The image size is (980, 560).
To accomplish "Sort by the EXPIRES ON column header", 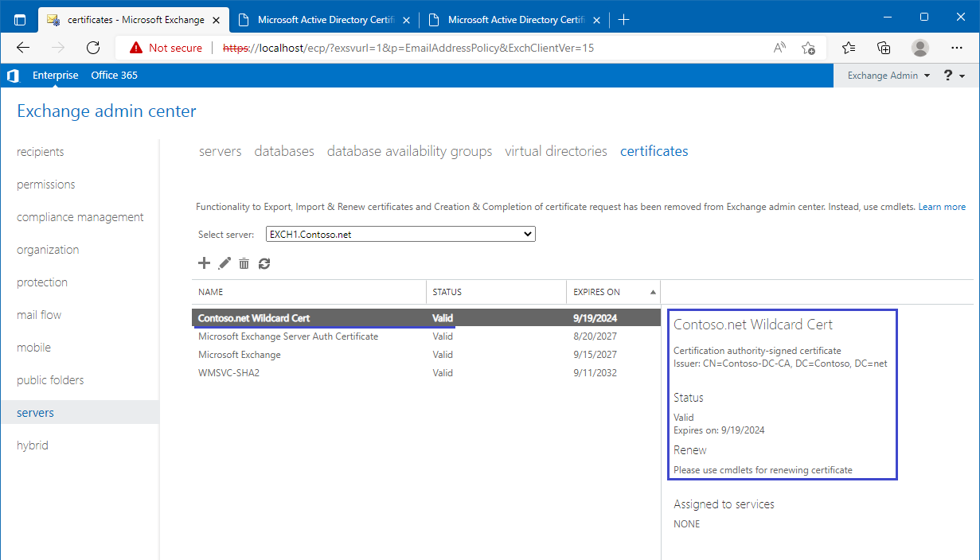I will click(x=614, y=292).
